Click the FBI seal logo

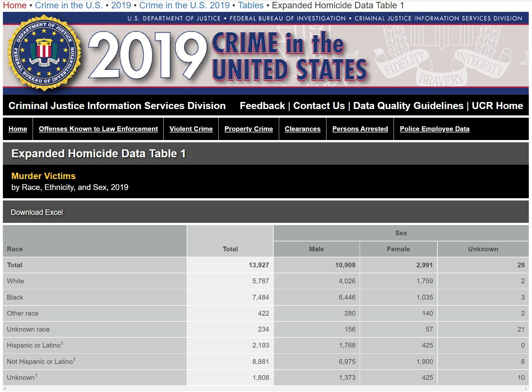tap(44, 53)
